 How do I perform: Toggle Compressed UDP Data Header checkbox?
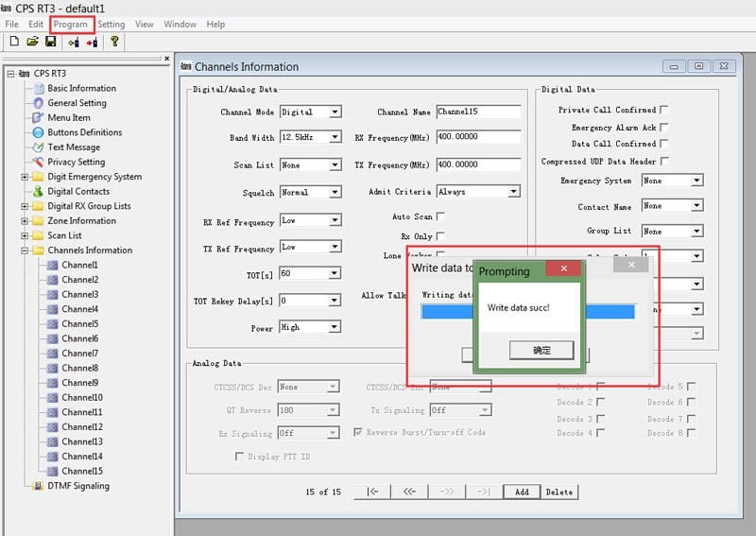[x=664, y=161]
